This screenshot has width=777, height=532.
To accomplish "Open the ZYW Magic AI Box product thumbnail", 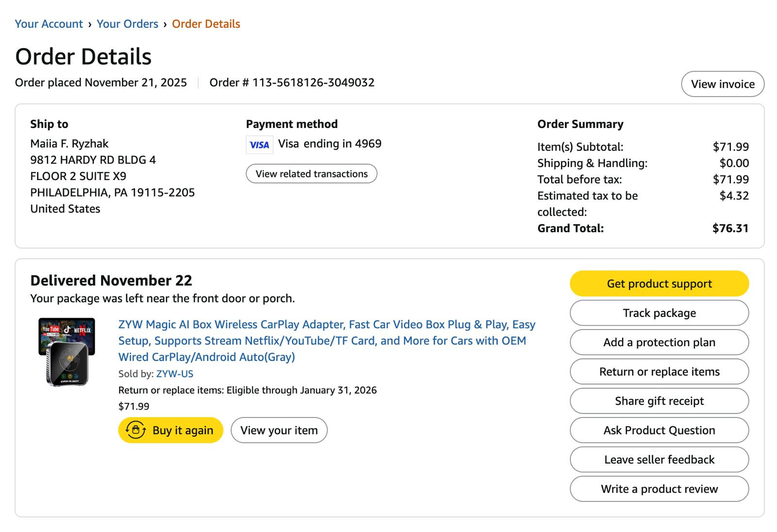I will (67, 352).
